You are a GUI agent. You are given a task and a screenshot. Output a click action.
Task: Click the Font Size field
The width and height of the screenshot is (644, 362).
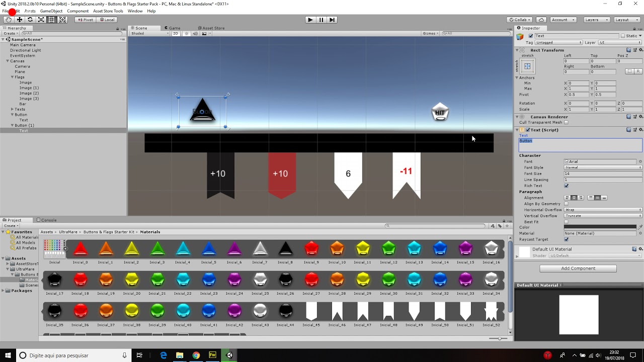(x=603, y=173)
